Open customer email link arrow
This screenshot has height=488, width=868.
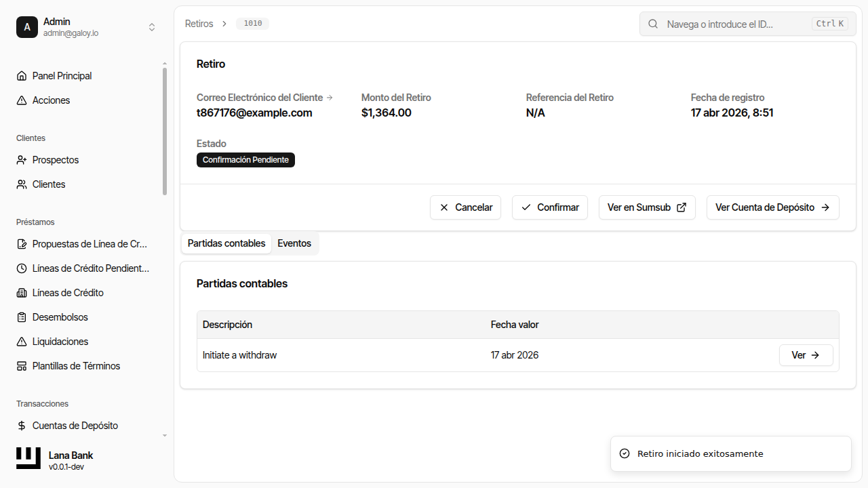330,98
